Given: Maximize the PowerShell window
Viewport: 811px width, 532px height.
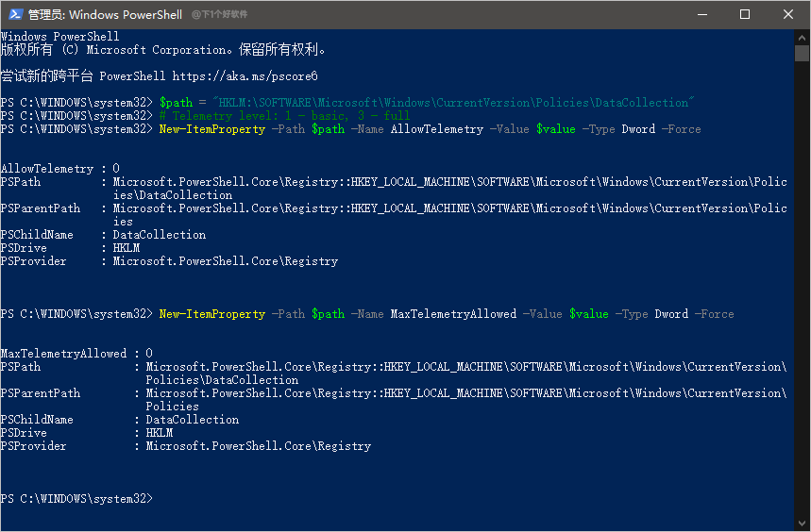Looking at the screenshot, I should coord(745,14).
